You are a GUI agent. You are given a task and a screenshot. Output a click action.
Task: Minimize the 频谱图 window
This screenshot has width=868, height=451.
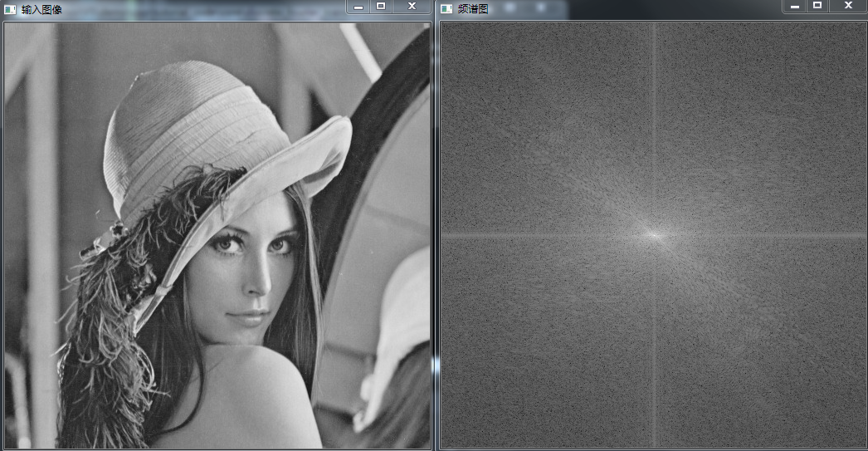(794, 6)
